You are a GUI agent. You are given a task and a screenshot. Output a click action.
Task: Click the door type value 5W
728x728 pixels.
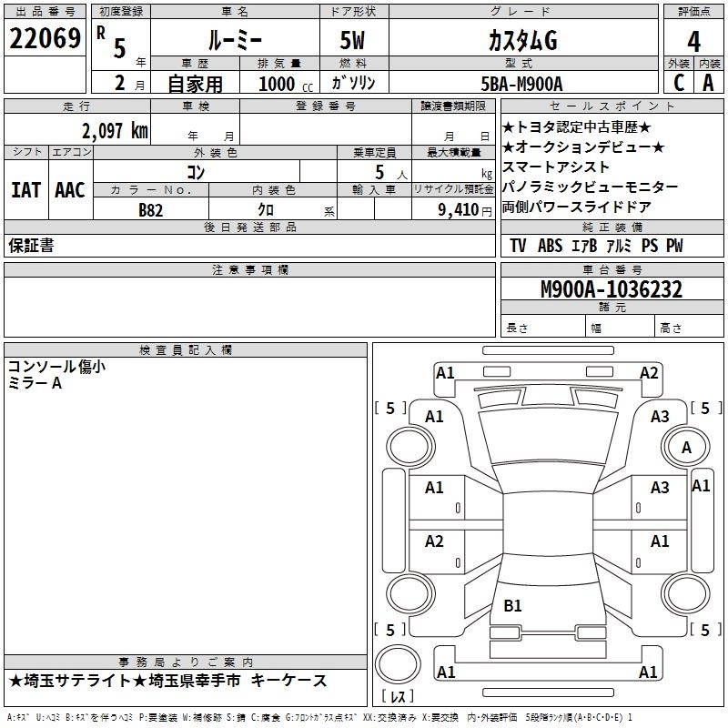pos(352,40)
